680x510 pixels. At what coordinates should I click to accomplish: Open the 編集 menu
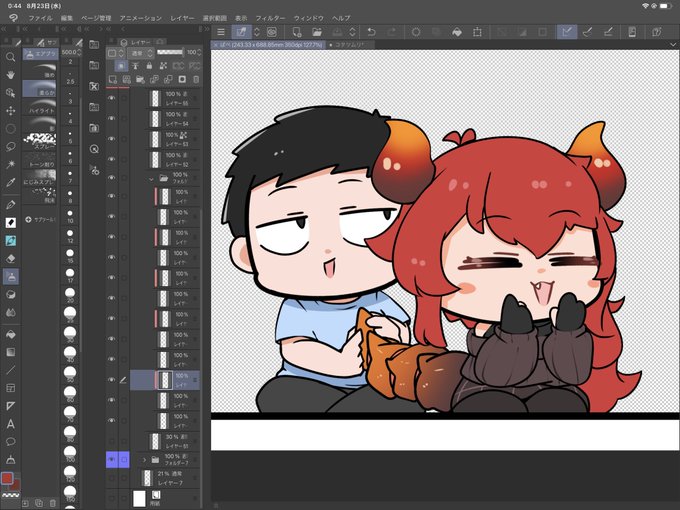67,18
